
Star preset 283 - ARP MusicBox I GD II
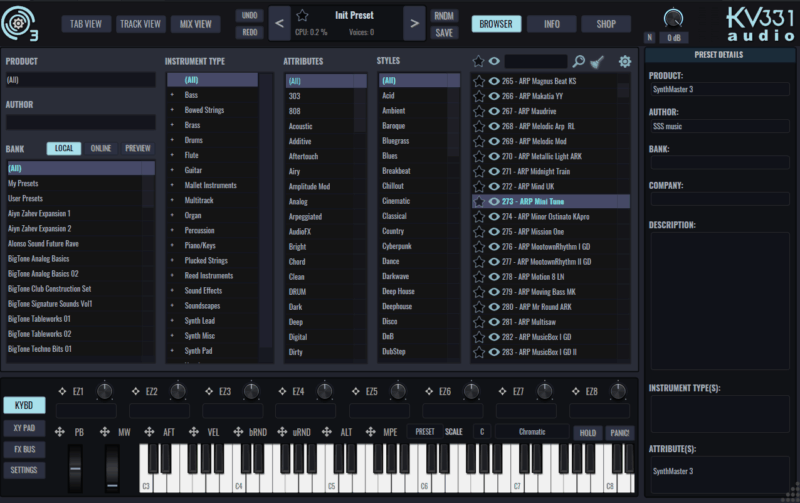(x=479, y=352)
